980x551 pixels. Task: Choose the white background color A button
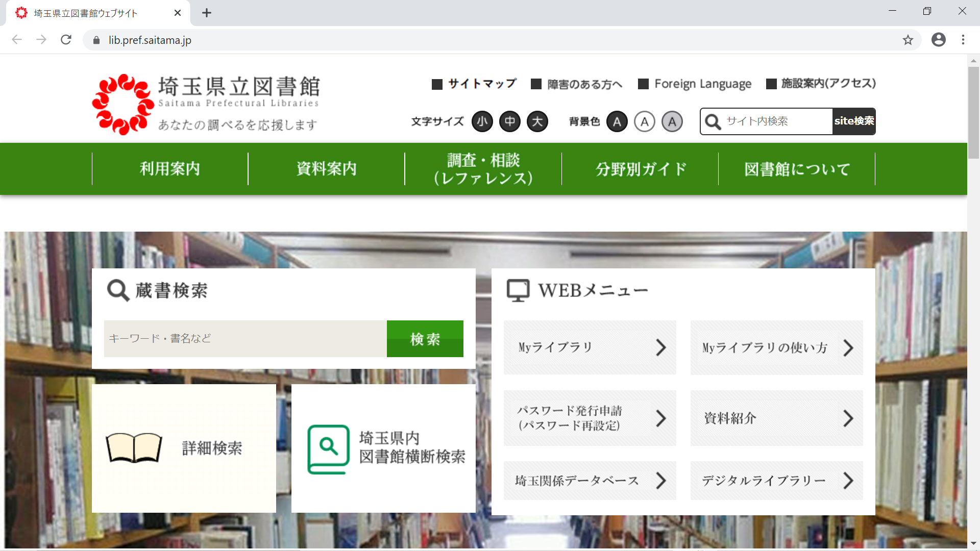tap(645, 121)
